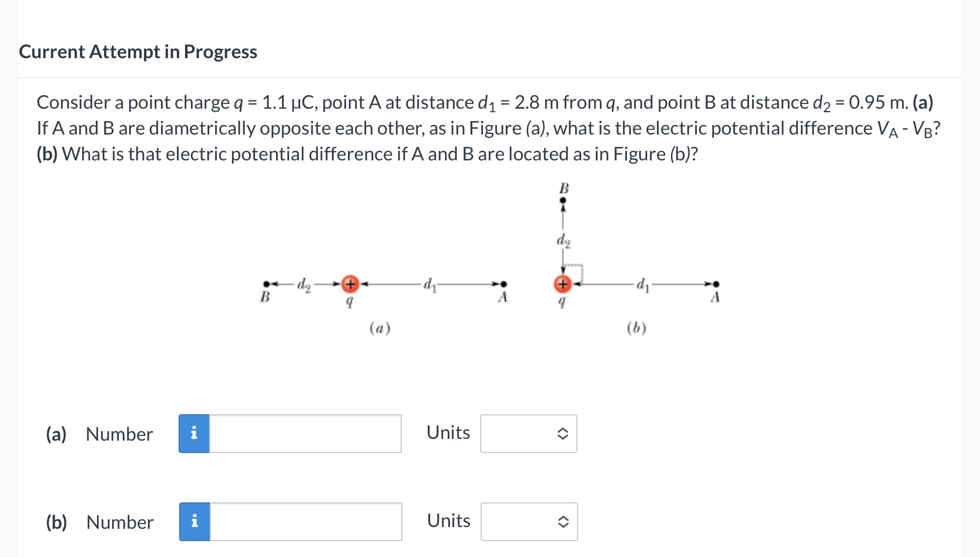Viewport: 980px width, 557px height.
Task: Click the (b) caption under the right figure
Action: tap(636, 328)
